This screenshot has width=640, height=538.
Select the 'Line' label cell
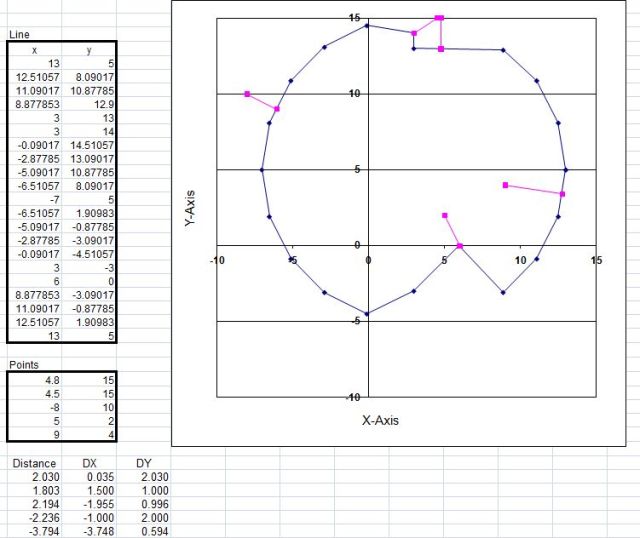(19, 35)
